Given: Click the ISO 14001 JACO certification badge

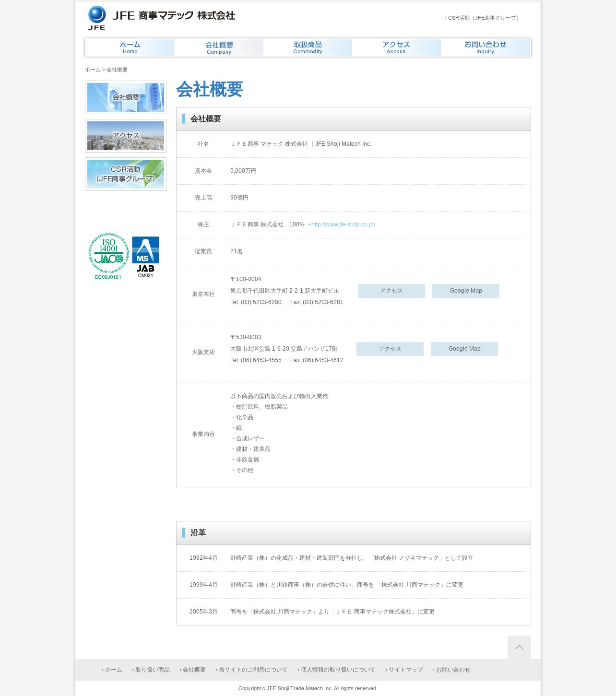Looking at the screenshot, I should 109,257.
